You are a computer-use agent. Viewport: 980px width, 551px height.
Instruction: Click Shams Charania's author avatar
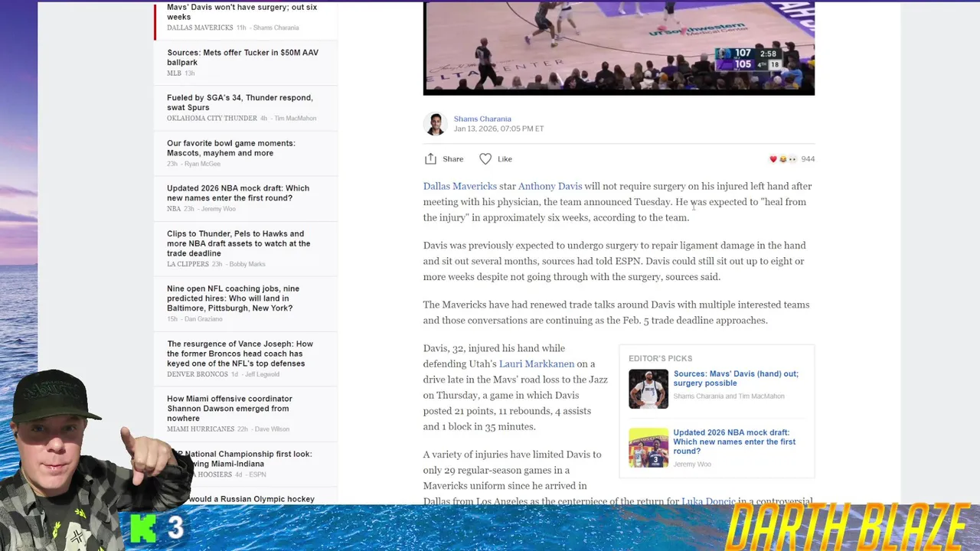click(436, 124)
